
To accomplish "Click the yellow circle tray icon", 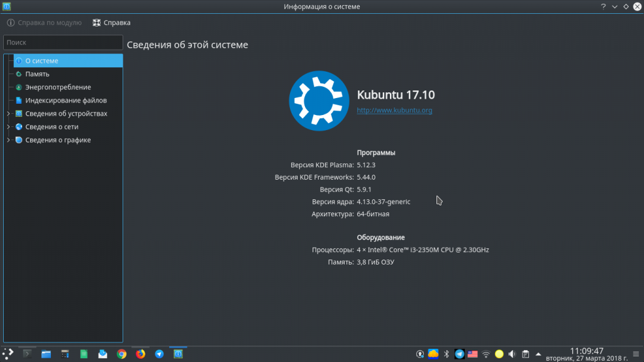I will tap(499, 354).
